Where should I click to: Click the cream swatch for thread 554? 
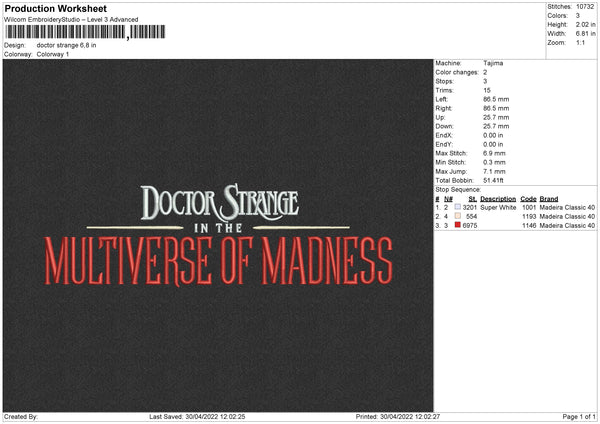tap(457, 216)
